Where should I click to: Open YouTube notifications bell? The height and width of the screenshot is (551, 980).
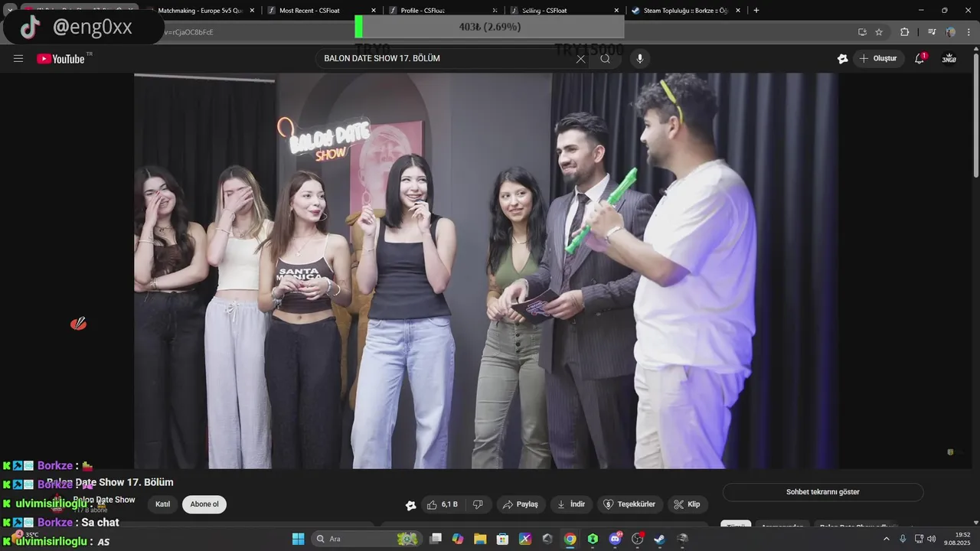920,59
